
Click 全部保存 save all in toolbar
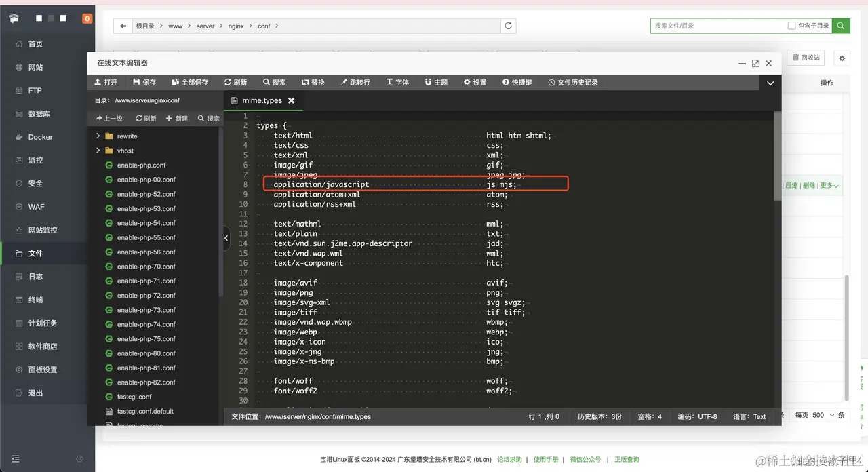[190, 82]
